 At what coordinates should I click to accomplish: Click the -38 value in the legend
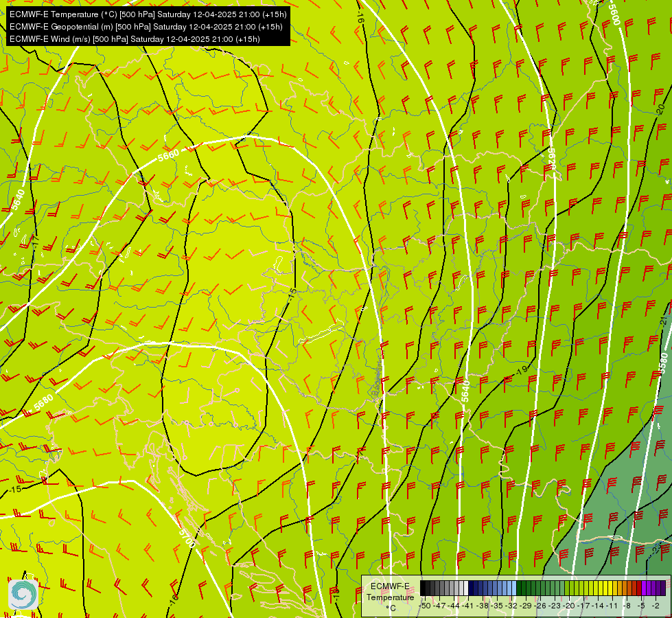(x=482, y=606)
